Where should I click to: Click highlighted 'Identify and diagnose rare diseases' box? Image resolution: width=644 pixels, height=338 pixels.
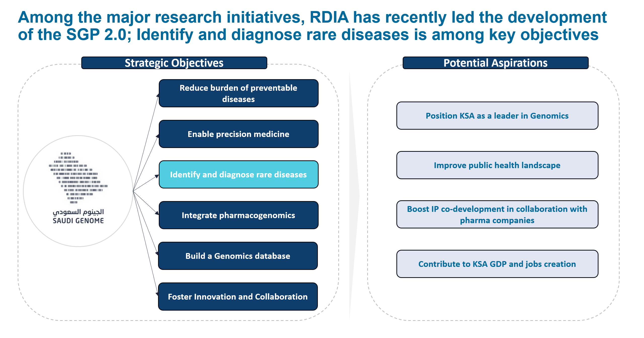239,174
